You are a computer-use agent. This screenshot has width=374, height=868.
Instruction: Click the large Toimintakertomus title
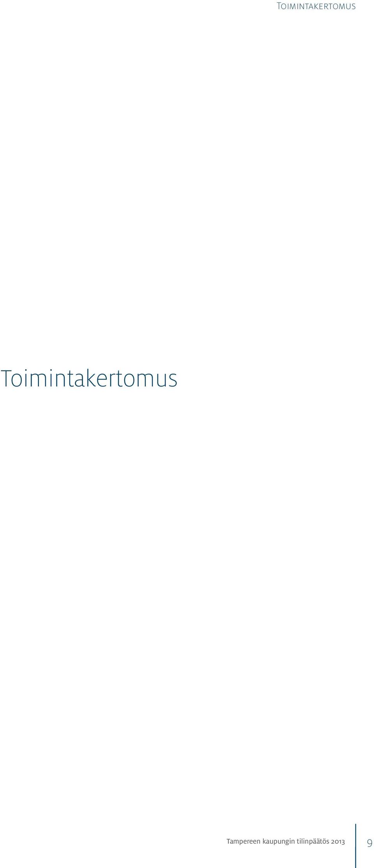pos(89,378)
